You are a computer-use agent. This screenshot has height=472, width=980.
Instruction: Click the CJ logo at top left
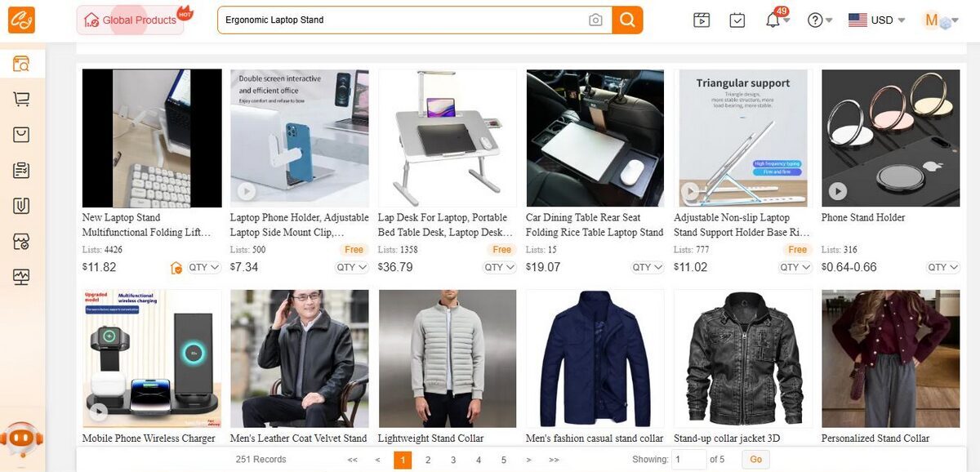[21, 20]
